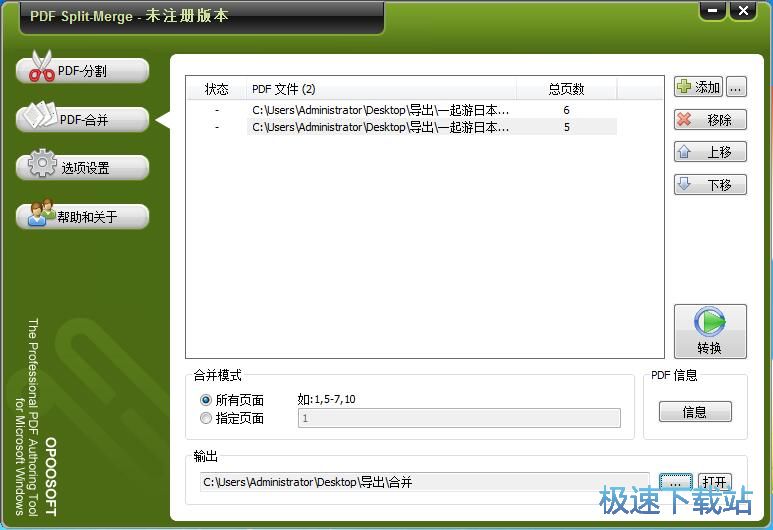Click the green plus icon on 添加
This screenshot has width=773, height=530.
point(684,87)
